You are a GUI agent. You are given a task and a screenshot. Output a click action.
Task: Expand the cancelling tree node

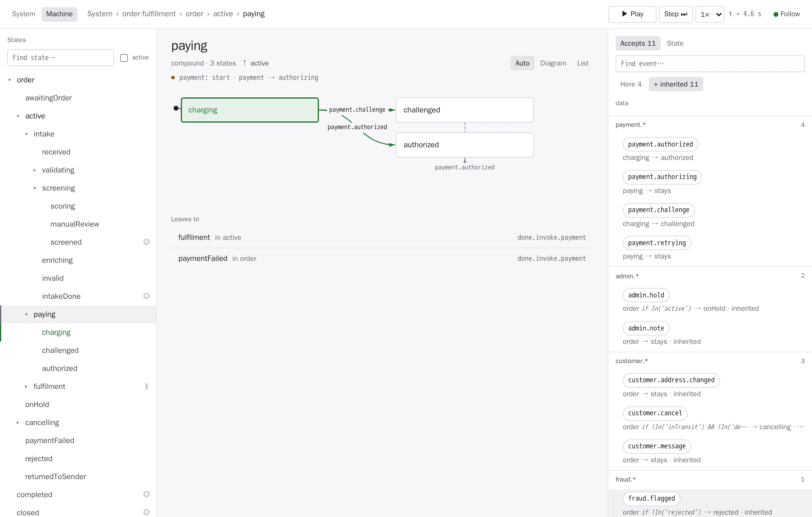[18, 423]
